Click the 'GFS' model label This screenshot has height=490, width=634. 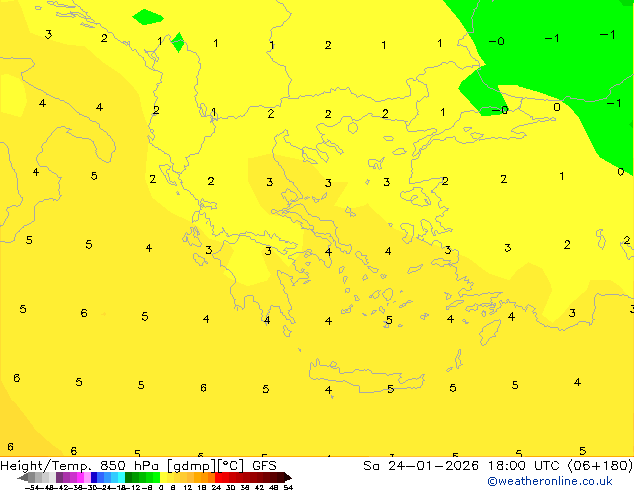point(264,466)
